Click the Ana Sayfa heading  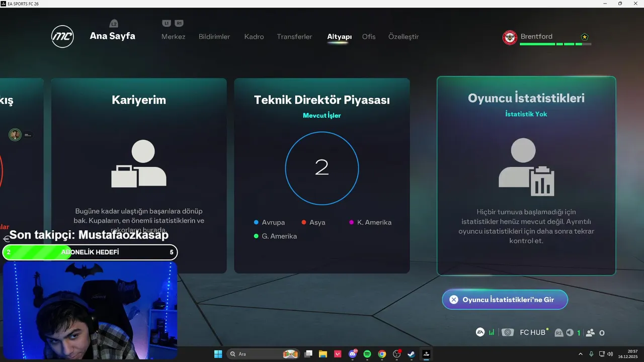point(112,36)
